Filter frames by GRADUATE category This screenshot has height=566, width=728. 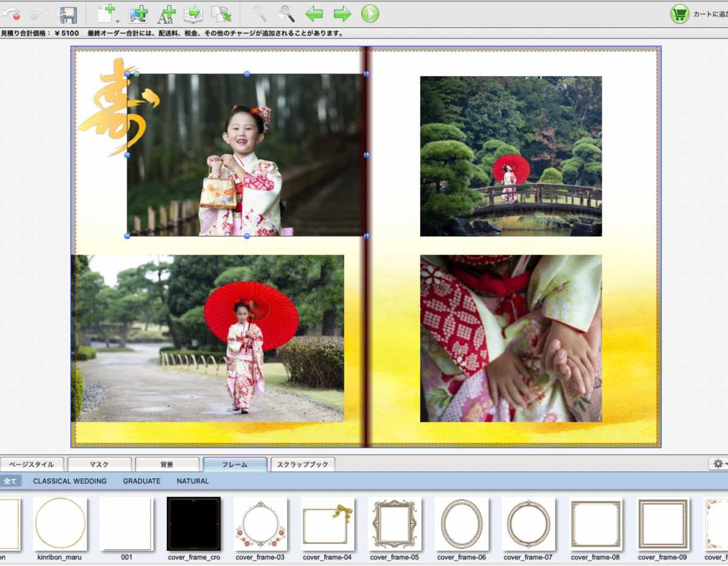tap(141, 481)
